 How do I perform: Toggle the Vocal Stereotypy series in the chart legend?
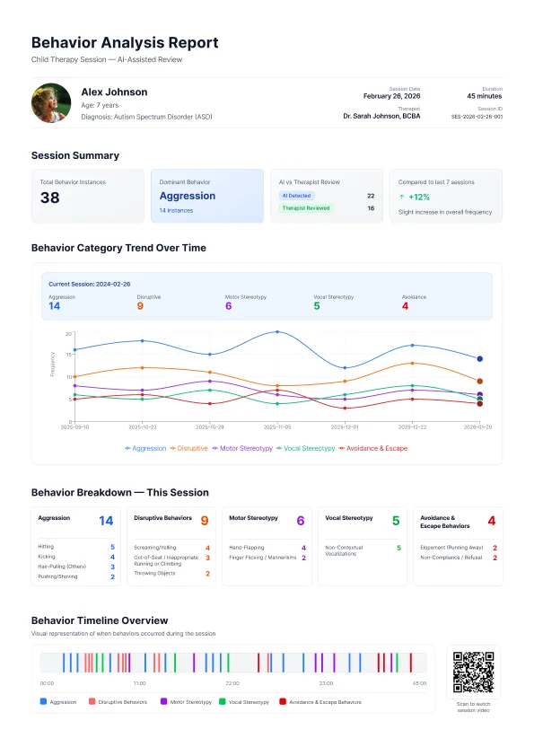[305, 448]
